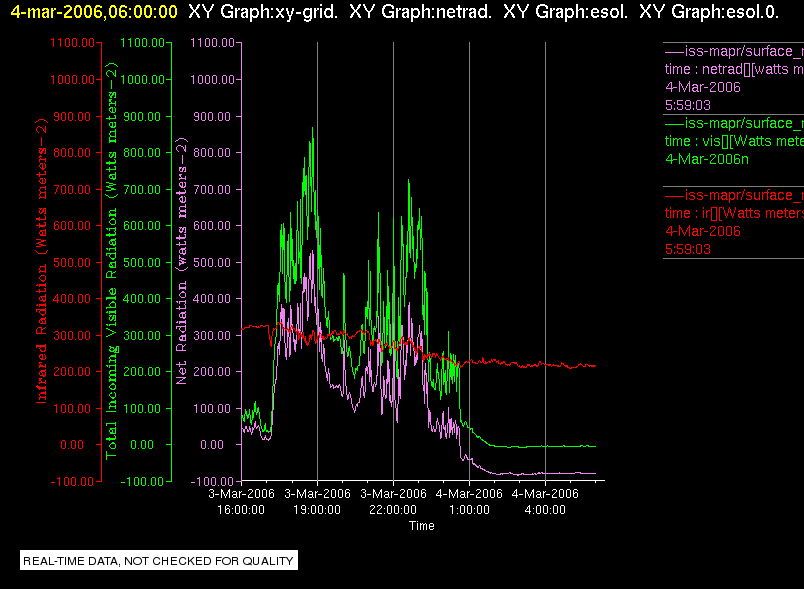Click the 'time : vis[][Watts mete' legend line

pyautogui.click(x=734, y=141)
